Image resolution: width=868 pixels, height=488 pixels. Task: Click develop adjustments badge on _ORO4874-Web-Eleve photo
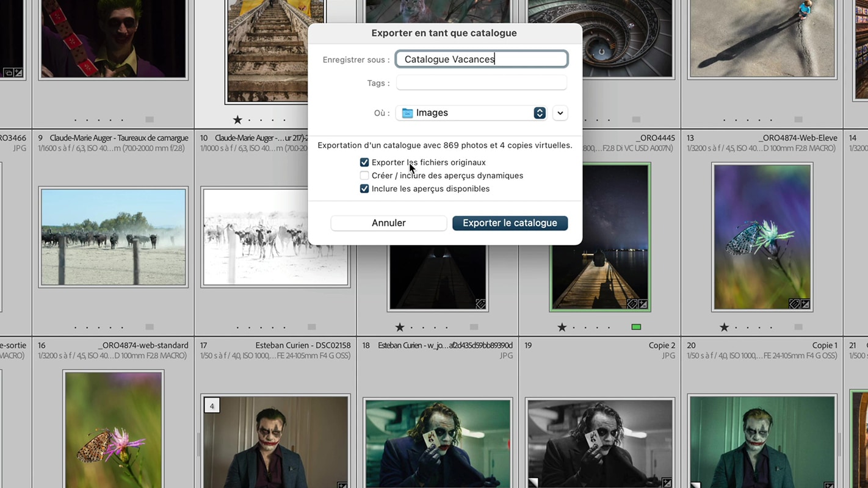[x=805, y=304]
